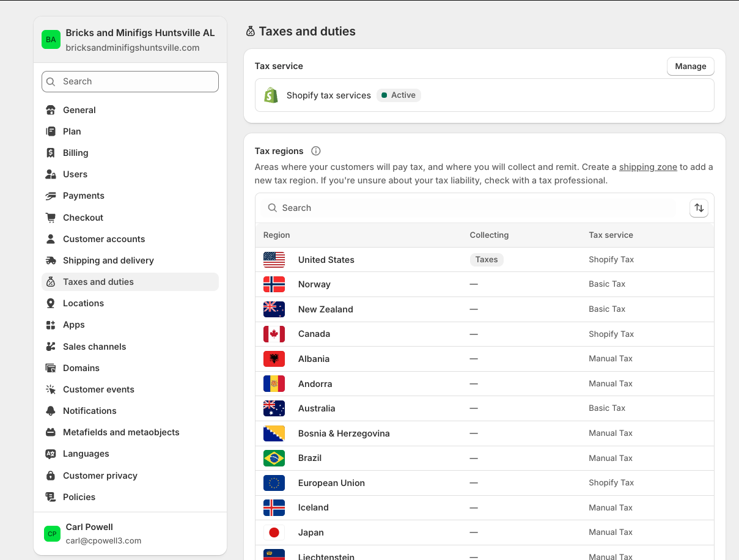Click the sidebar settings Search field
This screenshot has width=739, height=560.
(130, 81)
